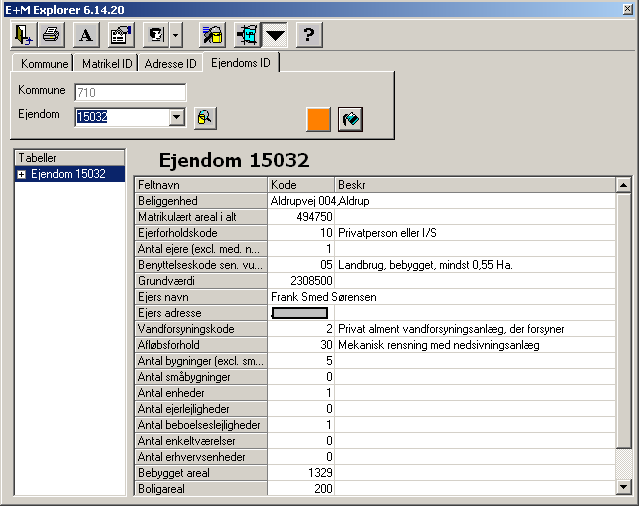Open font settings with the A icon

85,36
